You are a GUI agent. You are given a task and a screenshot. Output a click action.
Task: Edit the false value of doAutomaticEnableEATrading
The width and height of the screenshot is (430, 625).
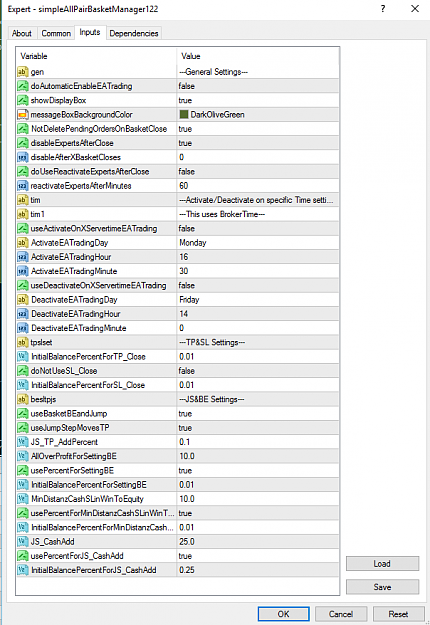pyautogui.click(x=258, y=86)
